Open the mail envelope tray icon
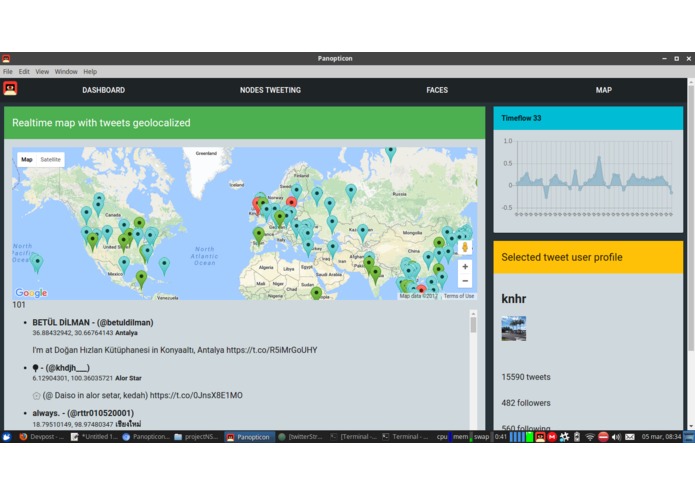This screenshot has width=695, height=494. 630,437
